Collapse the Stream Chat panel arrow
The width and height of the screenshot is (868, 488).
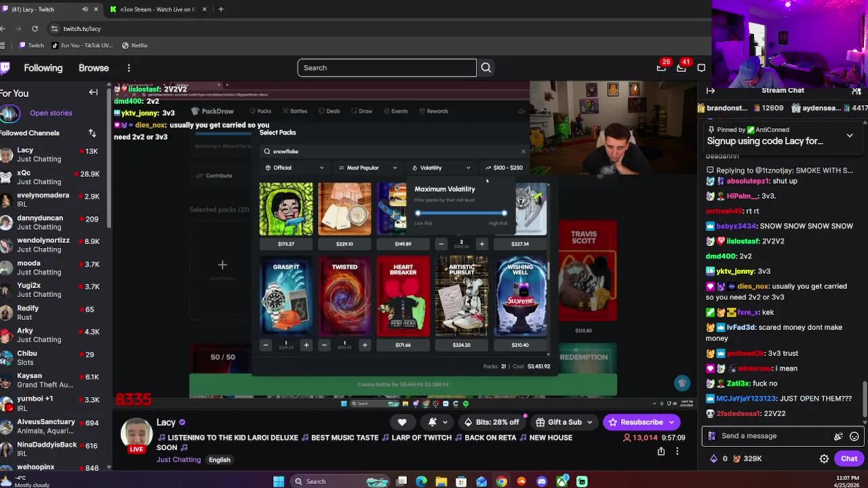[x=711, y=90]
